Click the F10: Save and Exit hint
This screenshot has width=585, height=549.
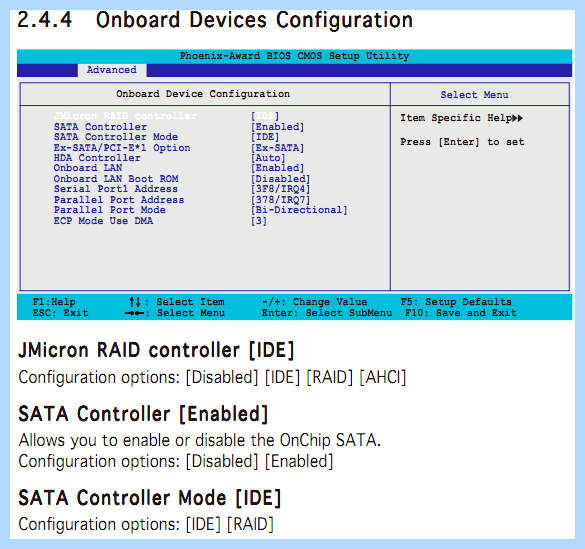(461, 313)
